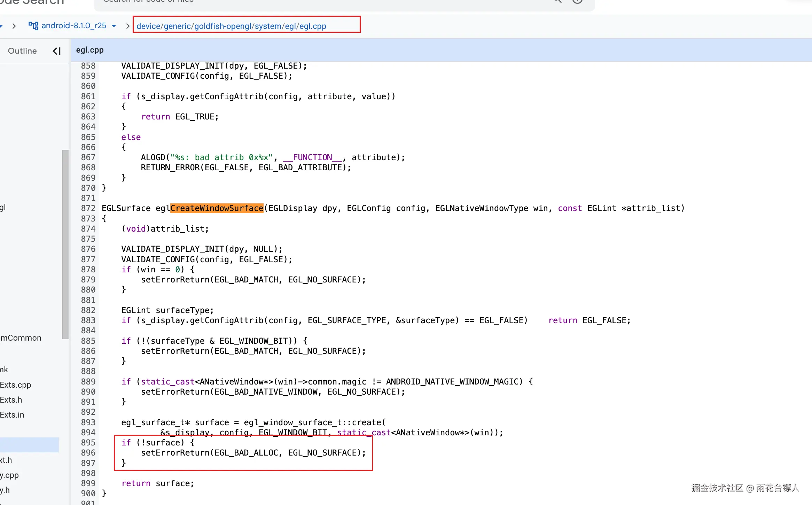Click chevron left of the branch icon

14,26
